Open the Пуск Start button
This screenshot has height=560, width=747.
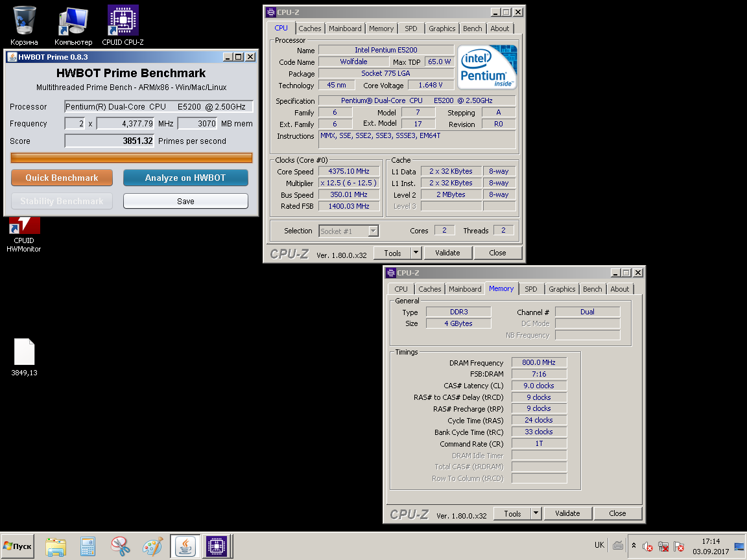pos(18,546)
